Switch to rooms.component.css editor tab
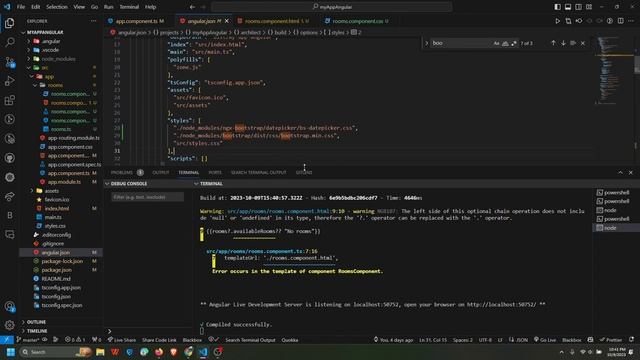 pos(357,21)
